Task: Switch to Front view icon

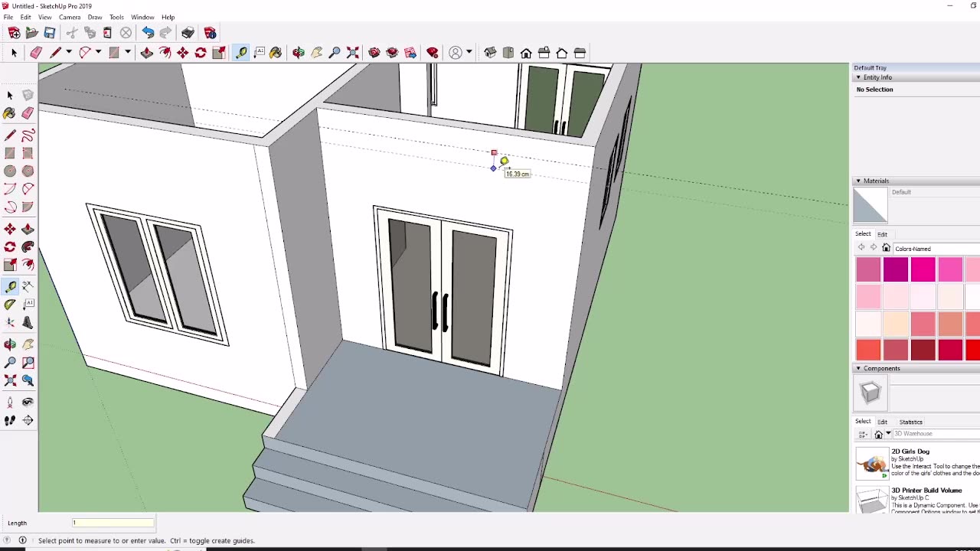Action: point(526,53)
